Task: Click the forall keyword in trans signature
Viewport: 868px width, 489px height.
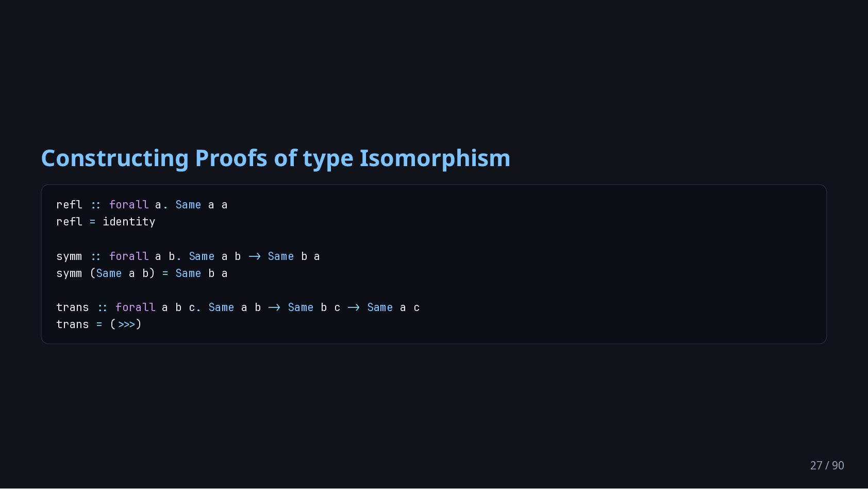Action: 136,307
